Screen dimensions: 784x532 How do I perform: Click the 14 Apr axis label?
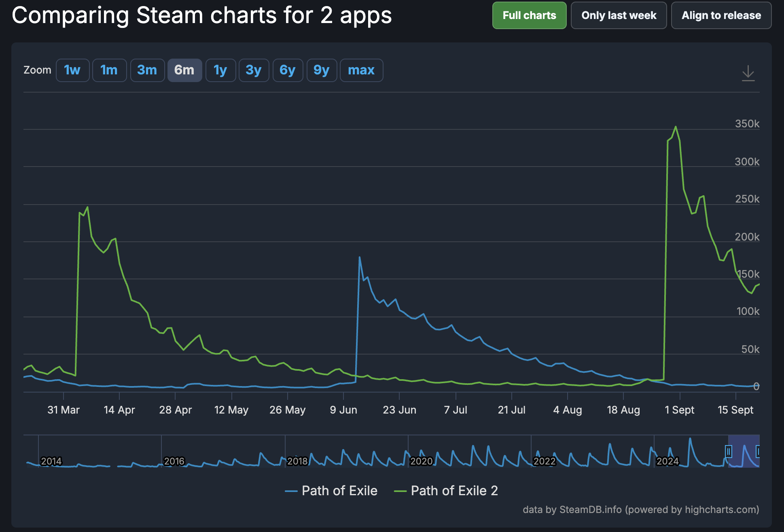119,410
